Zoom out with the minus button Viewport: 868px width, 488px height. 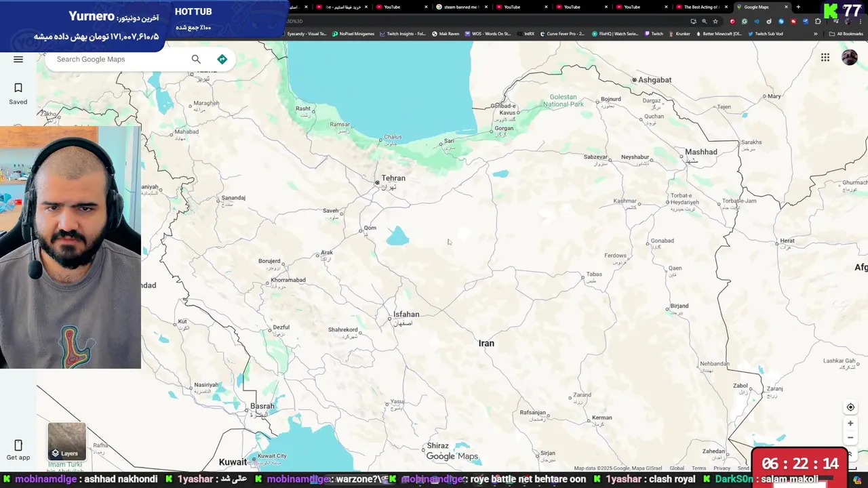click(850, 437)
